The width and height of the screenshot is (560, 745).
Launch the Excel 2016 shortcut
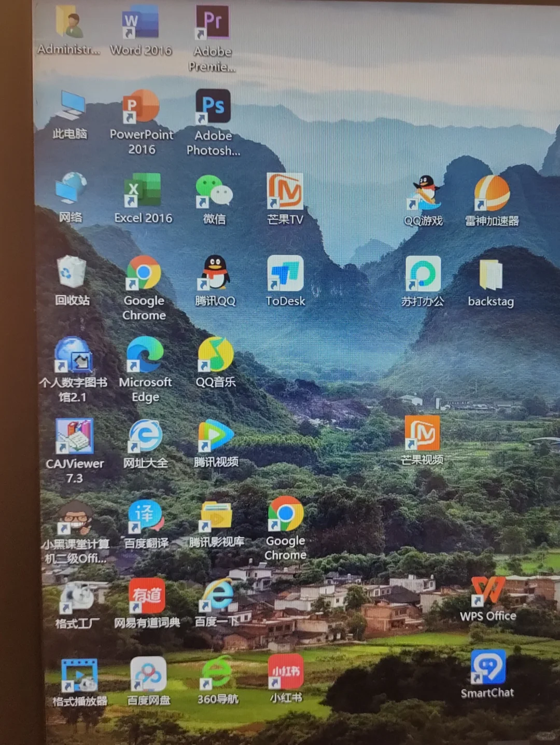pos(142,190)
